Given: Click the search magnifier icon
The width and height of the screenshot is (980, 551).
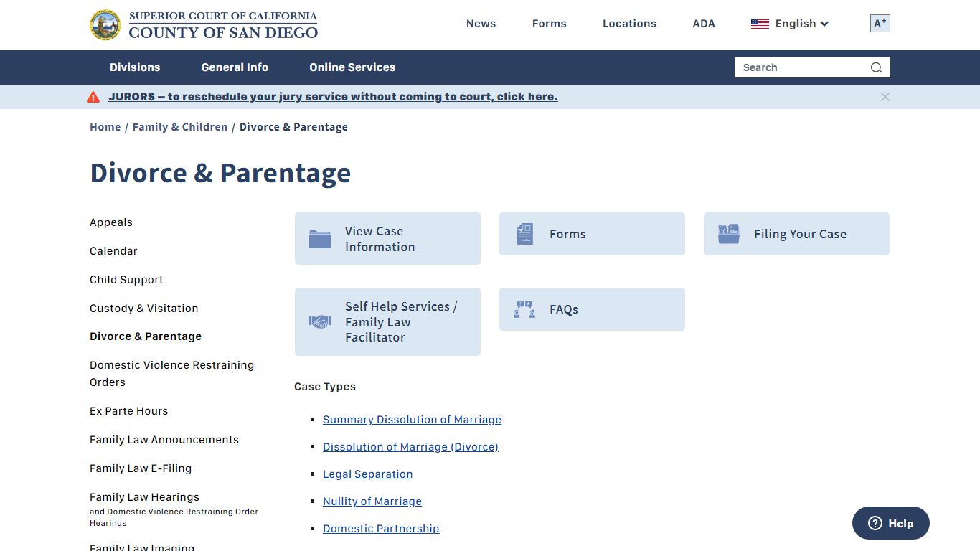Looking at the screenshot, I should [x=876, y=67].
